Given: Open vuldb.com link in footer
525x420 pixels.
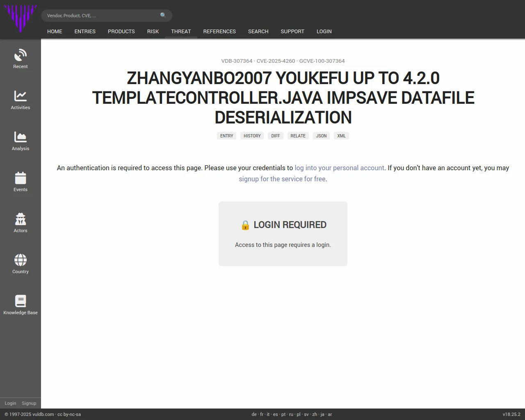Looking at the screenshot, I should 43,414.
